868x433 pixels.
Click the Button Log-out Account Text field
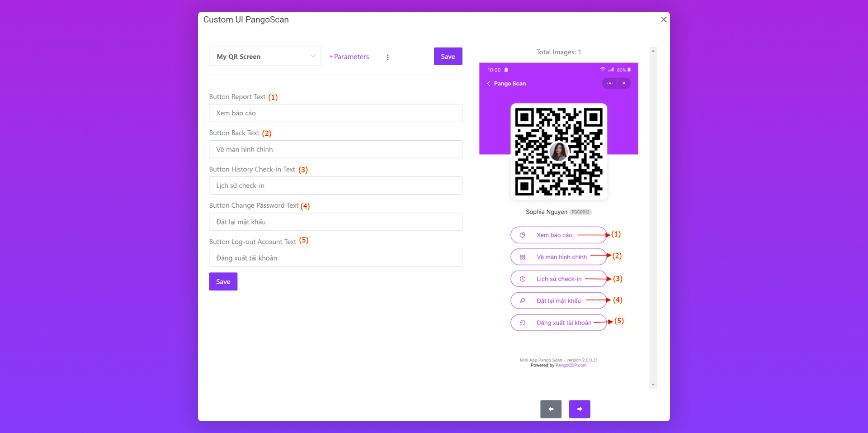pos(335,258)
